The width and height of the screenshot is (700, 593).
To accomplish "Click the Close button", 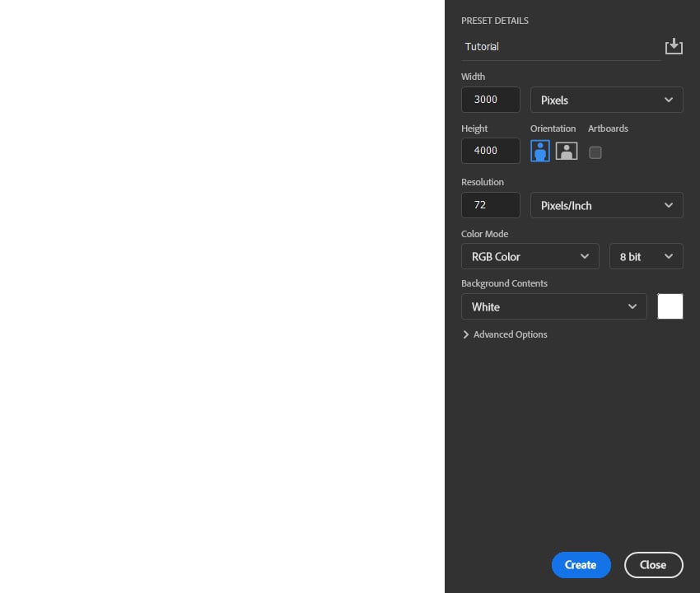I will [x=653, y=565].
